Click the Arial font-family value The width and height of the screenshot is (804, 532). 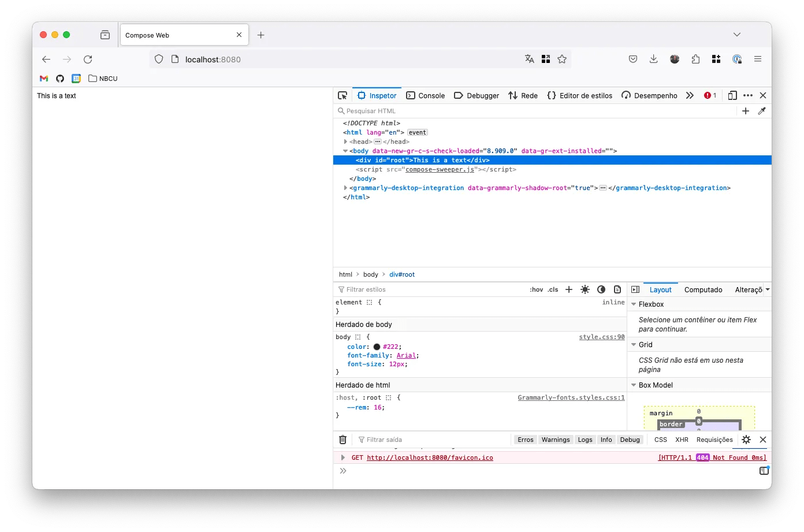coord(406,356)
